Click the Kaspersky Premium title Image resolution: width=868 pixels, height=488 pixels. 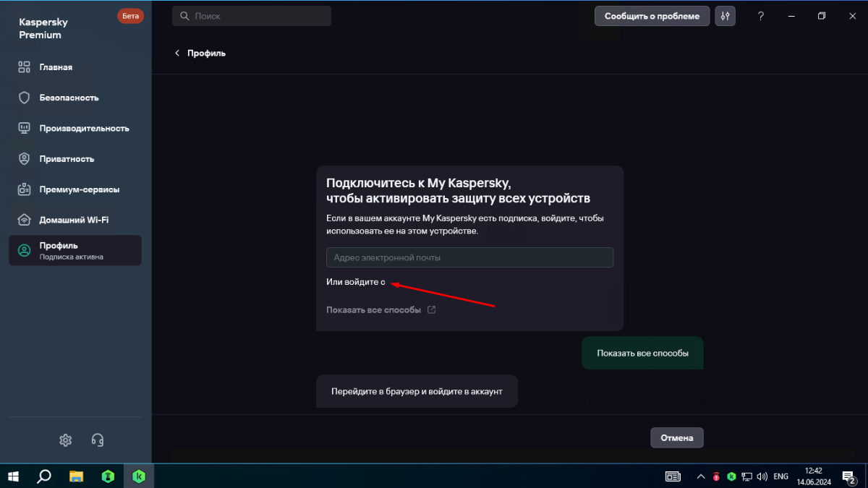43,29
